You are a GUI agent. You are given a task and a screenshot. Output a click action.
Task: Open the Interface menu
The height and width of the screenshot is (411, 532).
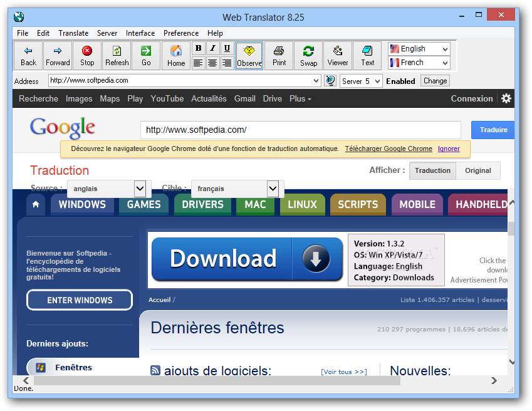tap(140, 33)
